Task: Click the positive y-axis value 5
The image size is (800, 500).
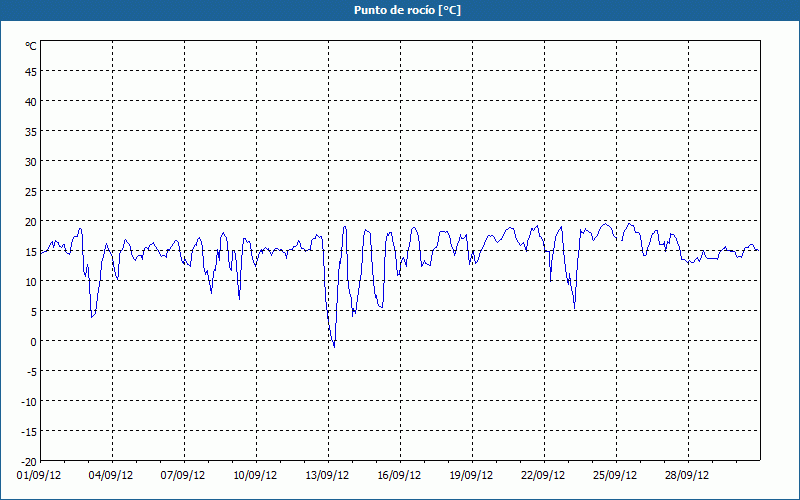Action: pos(34,312)
